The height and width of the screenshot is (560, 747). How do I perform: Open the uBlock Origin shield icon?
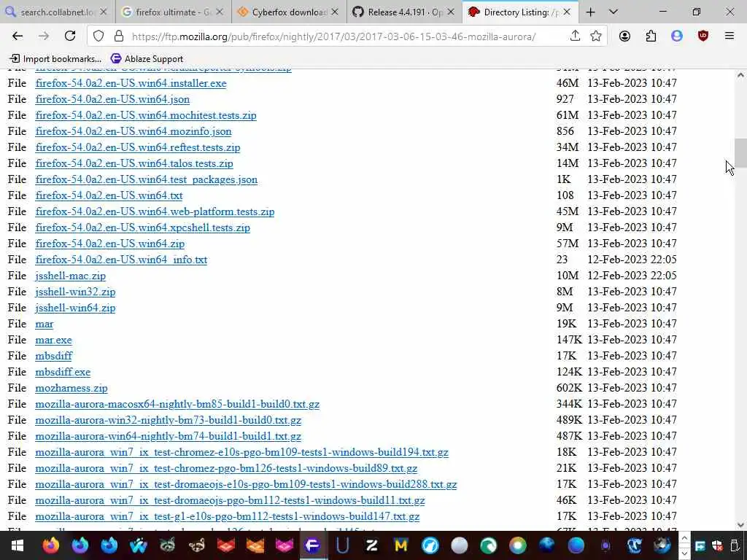click(703, 36)
